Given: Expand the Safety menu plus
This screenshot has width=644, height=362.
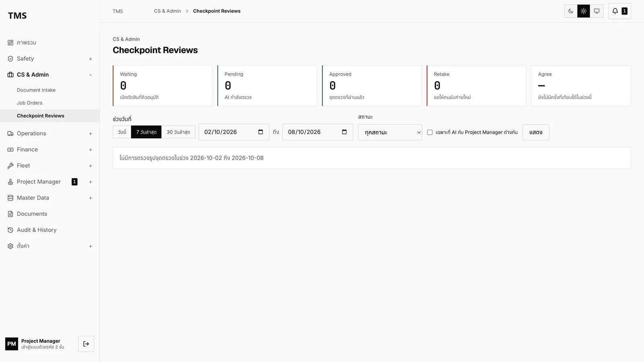Looking at the screenshot, I should (x=91, y=59).
